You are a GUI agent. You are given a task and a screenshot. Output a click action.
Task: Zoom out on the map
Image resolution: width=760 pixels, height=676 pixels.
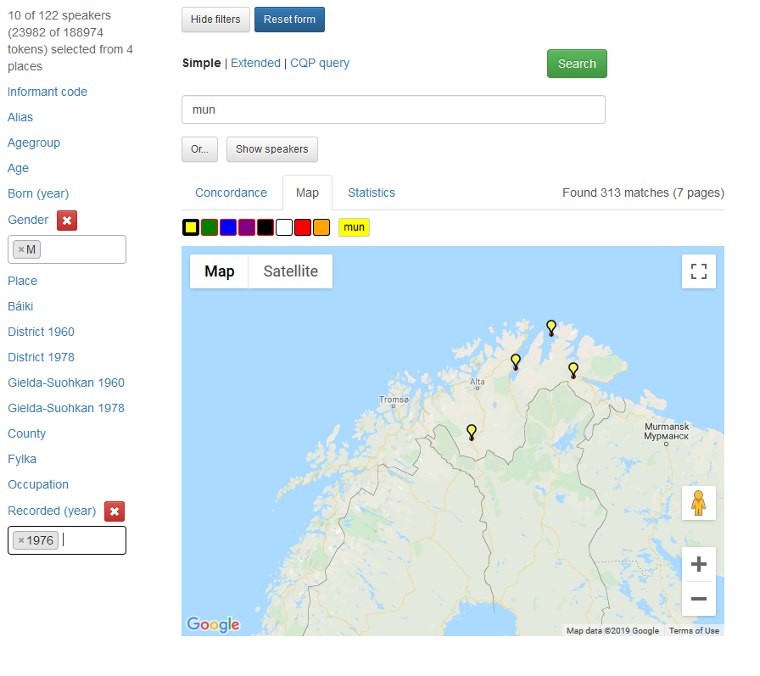(x=698, y=599)
